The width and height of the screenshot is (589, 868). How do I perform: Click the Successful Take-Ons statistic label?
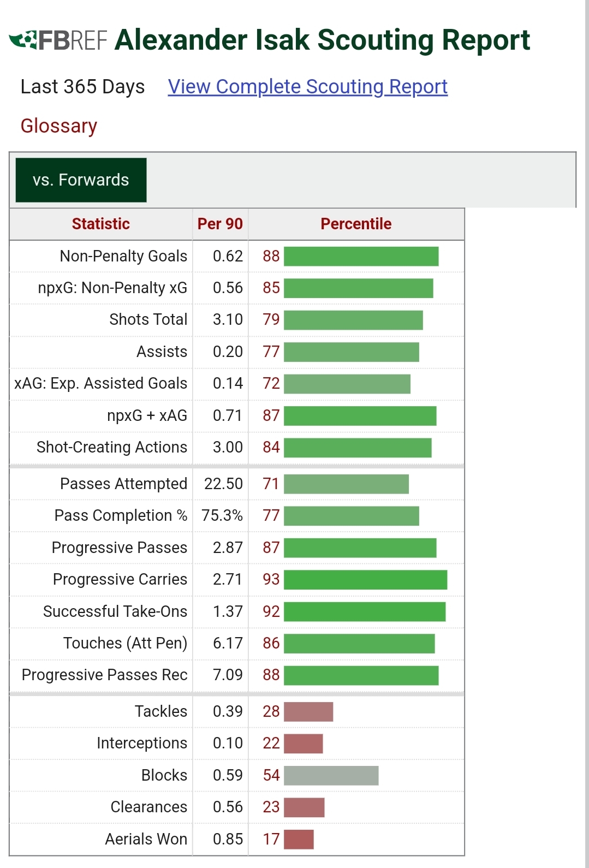tap(115, 611)
